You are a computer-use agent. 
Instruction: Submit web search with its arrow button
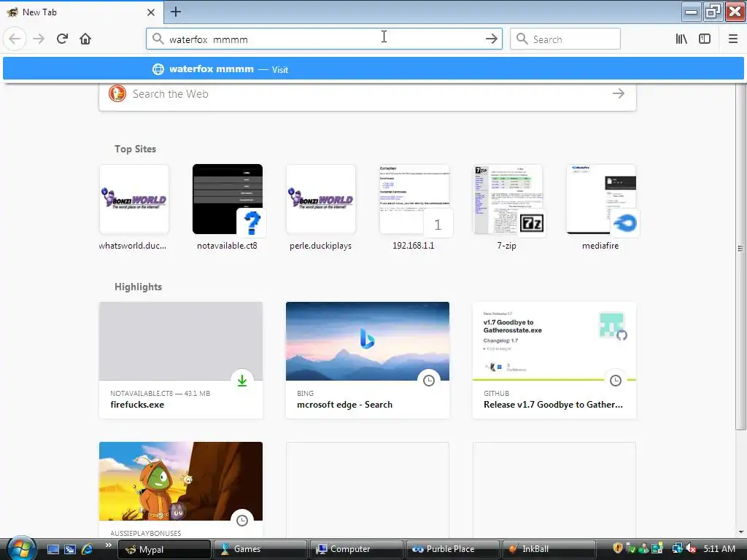[619, 93]
